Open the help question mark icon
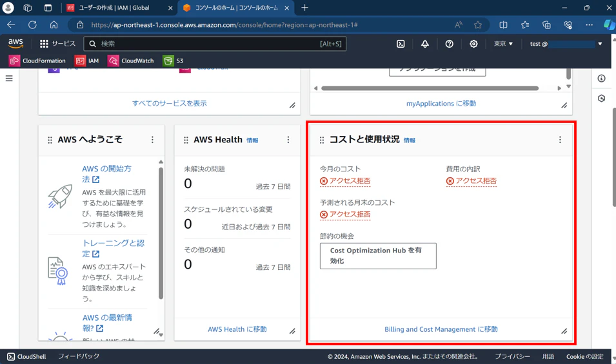The height and width of the screenshot is (364, 616). [x=449, y=44]
